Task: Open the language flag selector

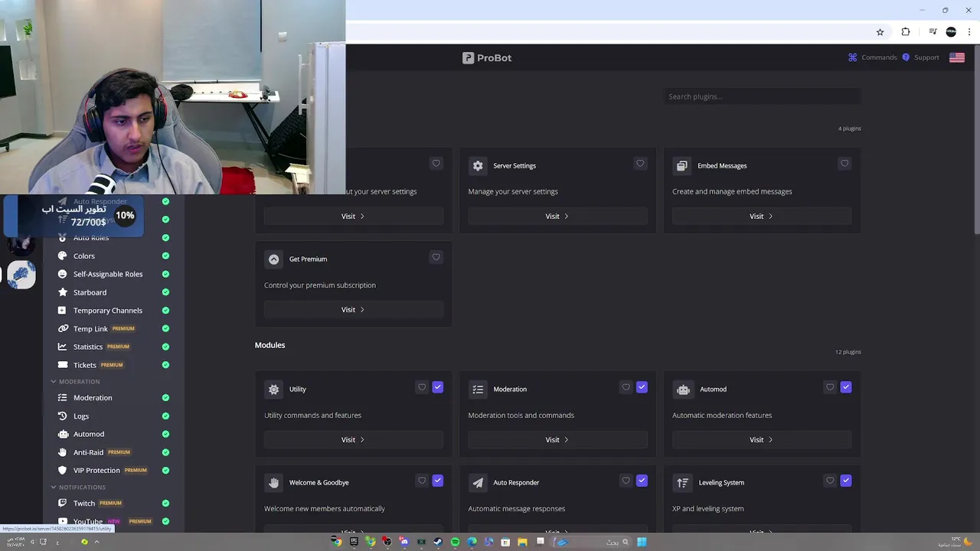Action: 957,57
